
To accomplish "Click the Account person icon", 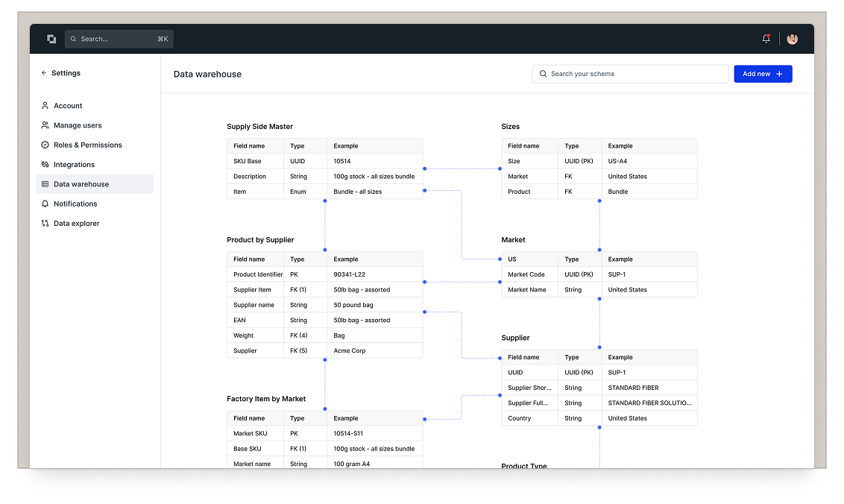I will [45, 106].
